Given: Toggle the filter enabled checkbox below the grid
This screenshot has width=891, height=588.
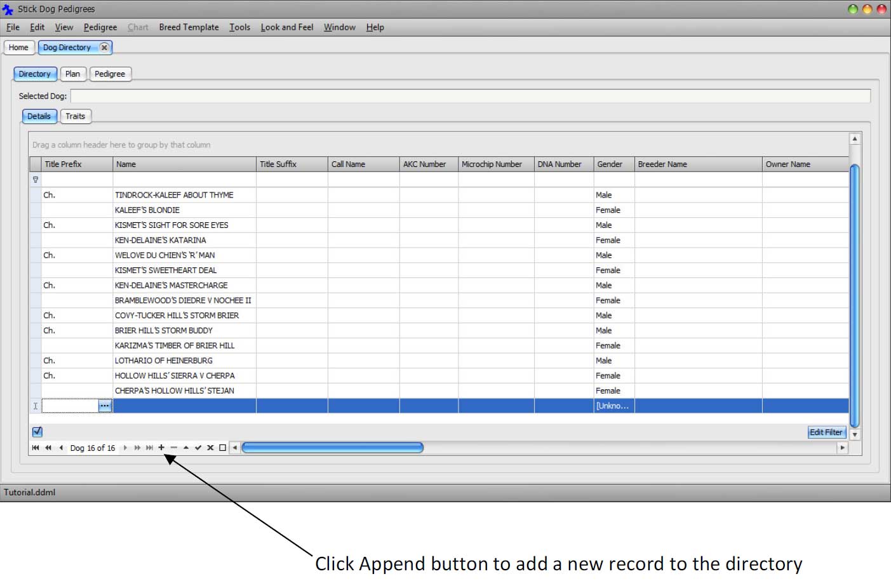Looking at the screenshot, I should pyautogui.click(x=37, y=432).
